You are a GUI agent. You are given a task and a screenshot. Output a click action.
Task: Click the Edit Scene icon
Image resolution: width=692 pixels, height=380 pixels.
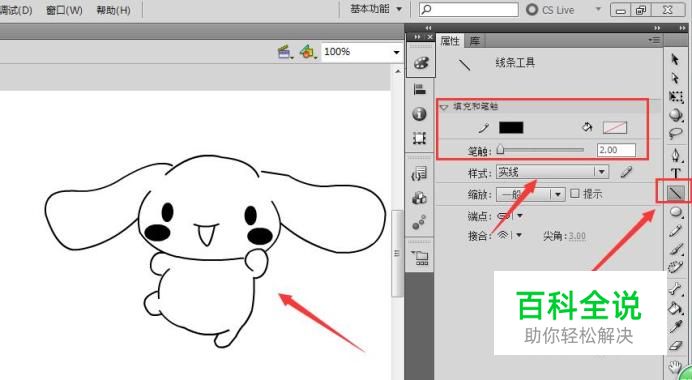coord(286,52)
